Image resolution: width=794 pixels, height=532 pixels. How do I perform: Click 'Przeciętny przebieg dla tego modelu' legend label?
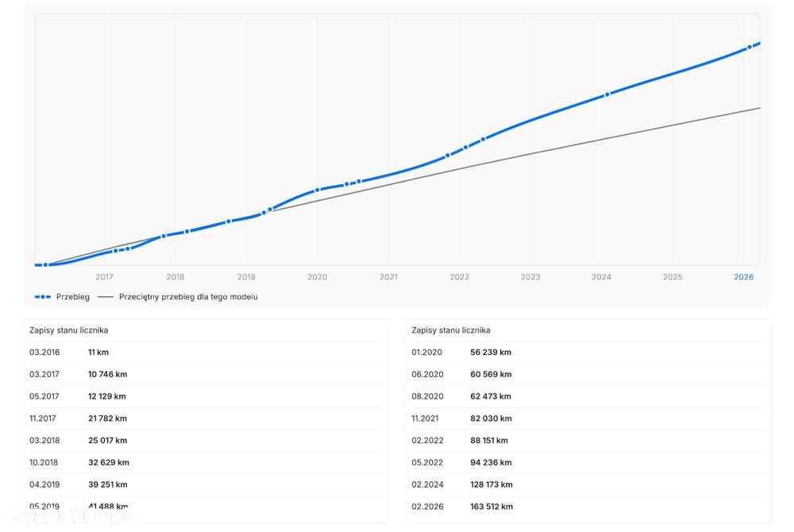tap(188, 297)
